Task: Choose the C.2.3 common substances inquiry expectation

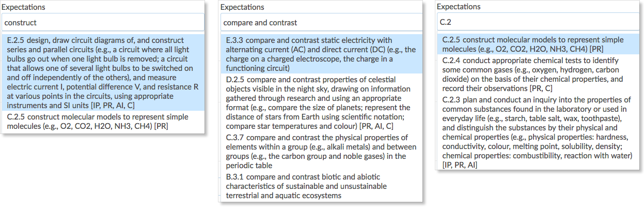Action: (x=538, y=132)
